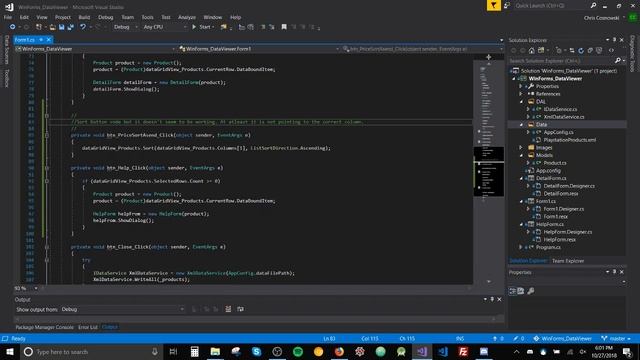Switch to the Team Explorer tab

(568, 261)
